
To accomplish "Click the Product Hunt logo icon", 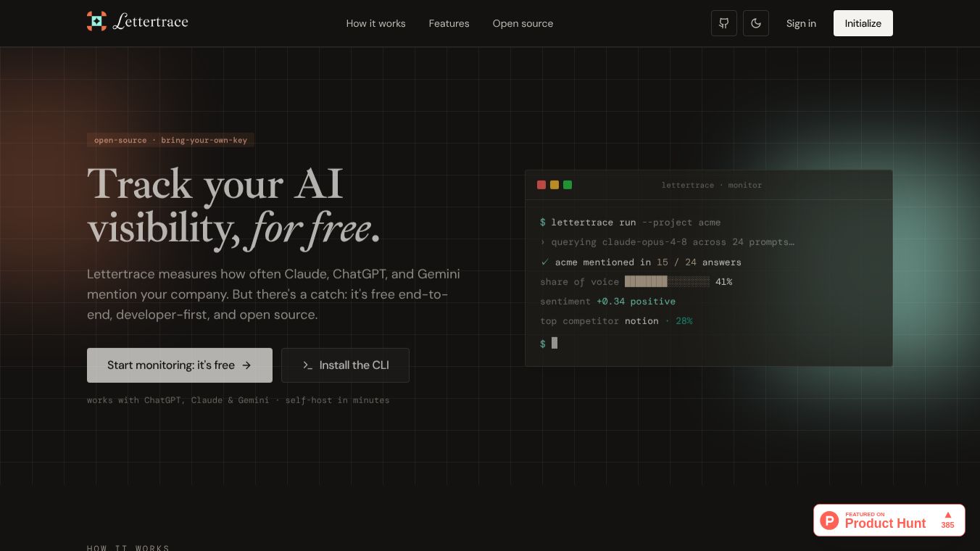I will 829,520.
